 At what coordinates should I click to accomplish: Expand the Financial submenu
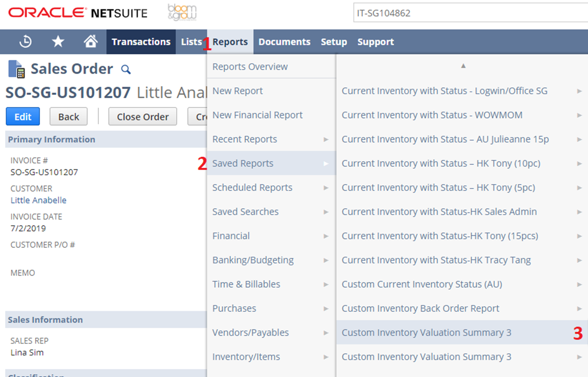pos(271,236)
